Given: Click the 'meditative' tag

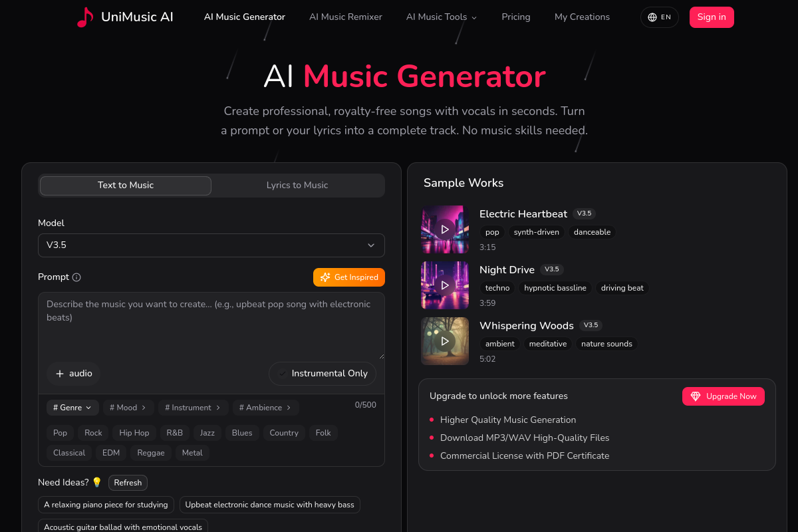Looking at the screenshot, I should tap(548, 344).
